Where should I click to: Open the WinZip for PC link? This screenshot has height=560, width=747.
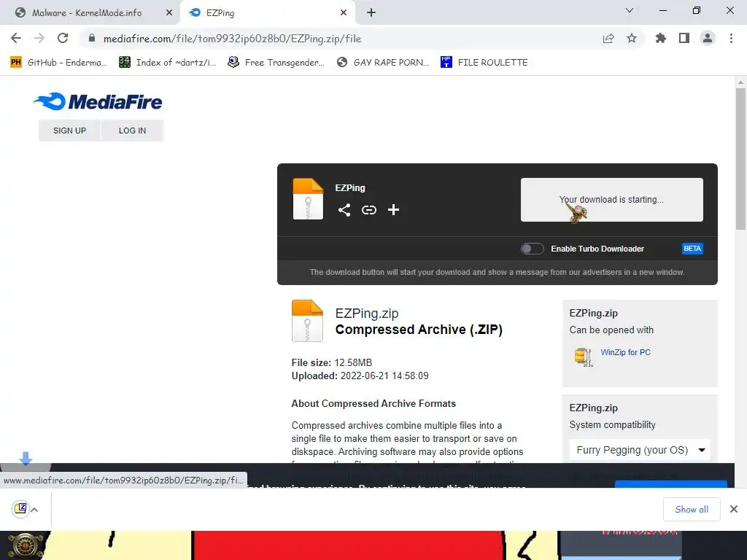[x=625, y=352]
